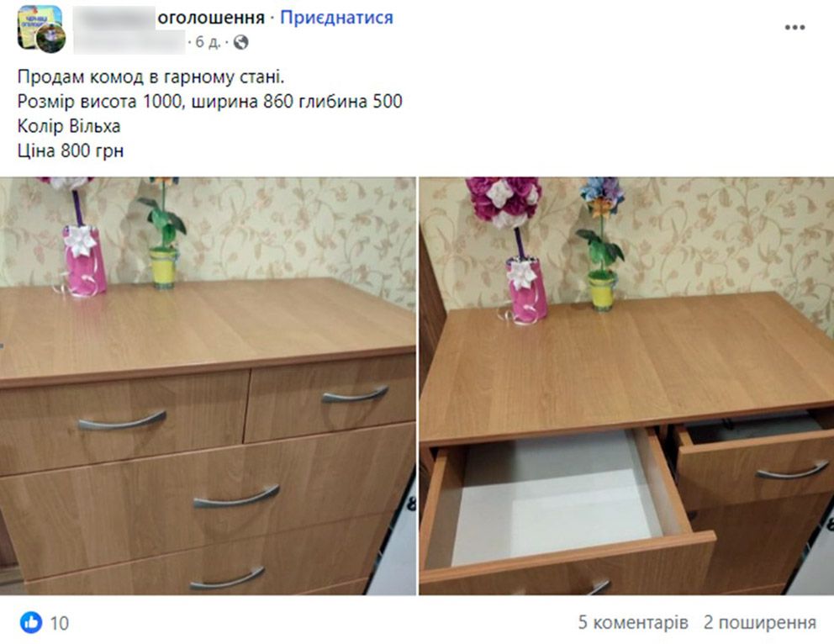
Task: Open the left closed-drawers dresser photo
Action: (208, 386)
